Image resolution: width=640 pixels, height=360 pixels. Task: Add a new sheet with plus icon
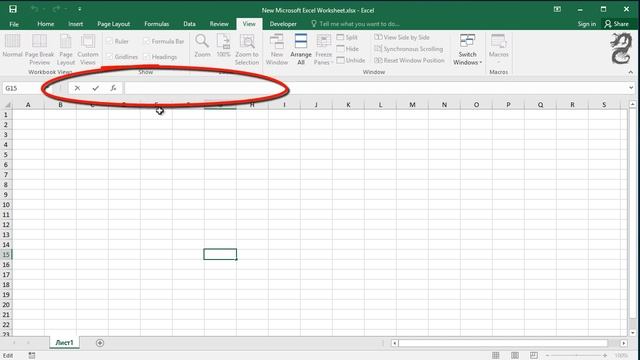(x=100, y=343)
